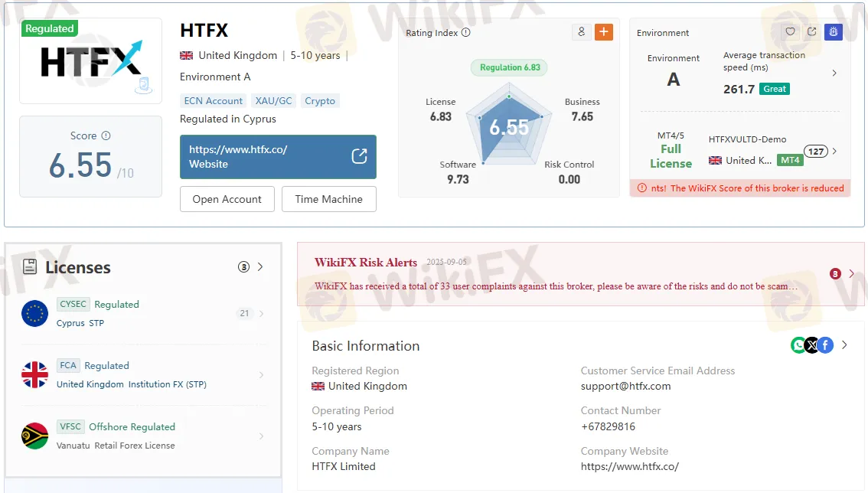The height and width of the screenshot is (493, 868).
Task: Click the Open Account button
Action: [x=227, y=199]
